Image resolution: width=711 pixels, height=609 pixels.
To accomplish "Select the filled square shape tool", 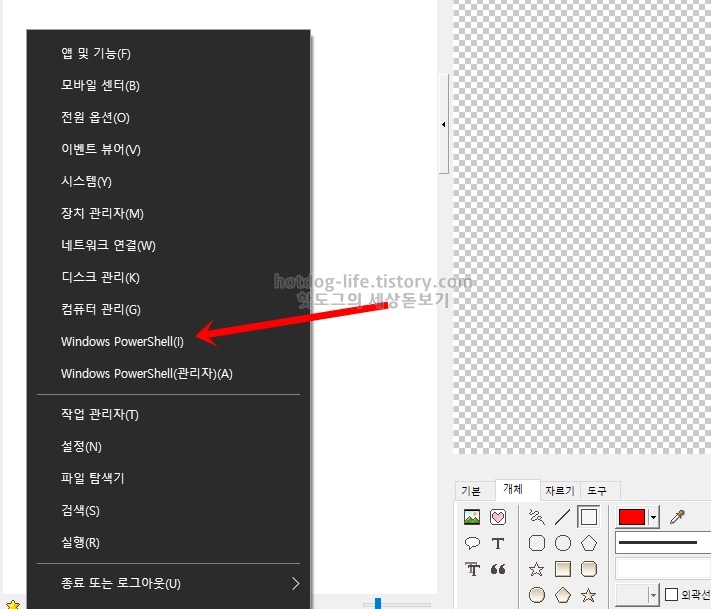I will [x=563, y=569].
